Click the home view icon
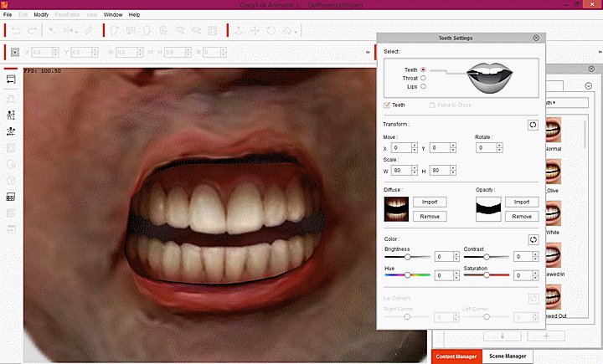The image size is (603, 364). pos(287,30)
